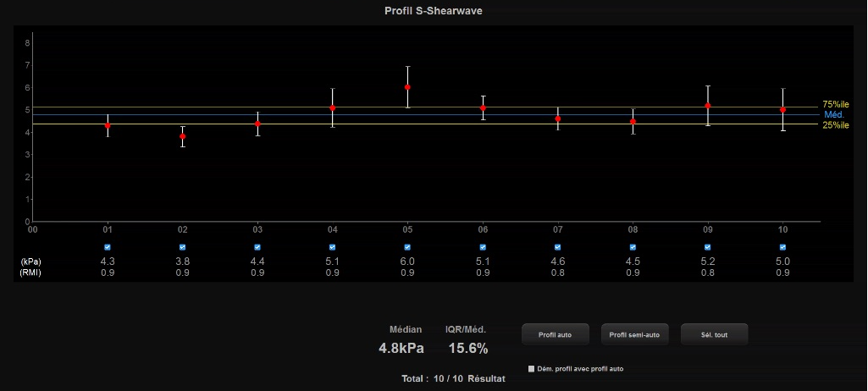This screenshot has height=391, width=868.
Task: Click the x-axis label 00
Action: coord(33,229)
